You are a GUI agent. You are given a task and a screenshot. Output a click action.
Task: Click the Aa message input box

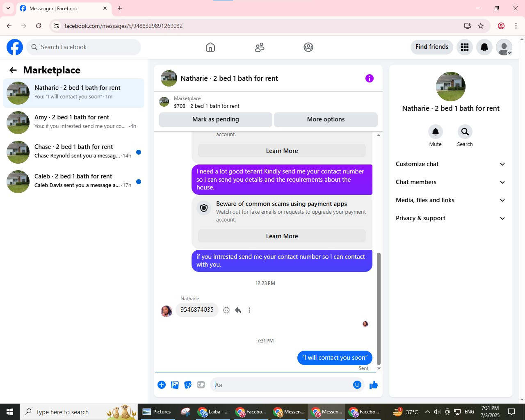(x=281, y=385)
